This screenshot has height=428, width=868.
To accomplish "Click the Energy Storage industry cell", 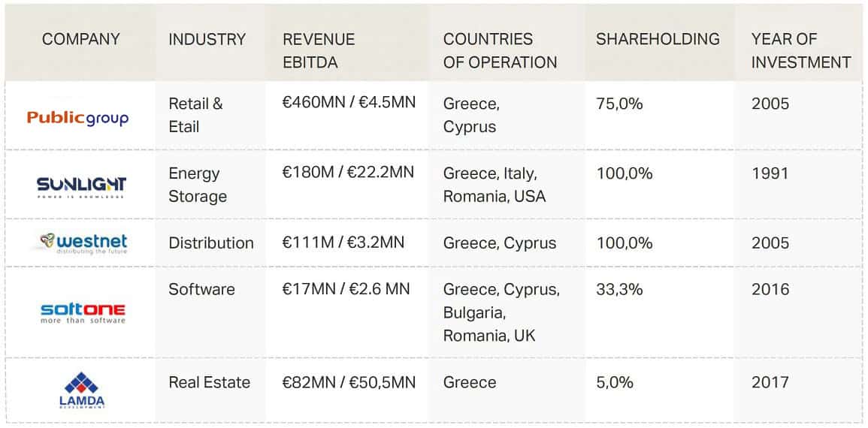I will pyautogui.click(x=198, y=185).
